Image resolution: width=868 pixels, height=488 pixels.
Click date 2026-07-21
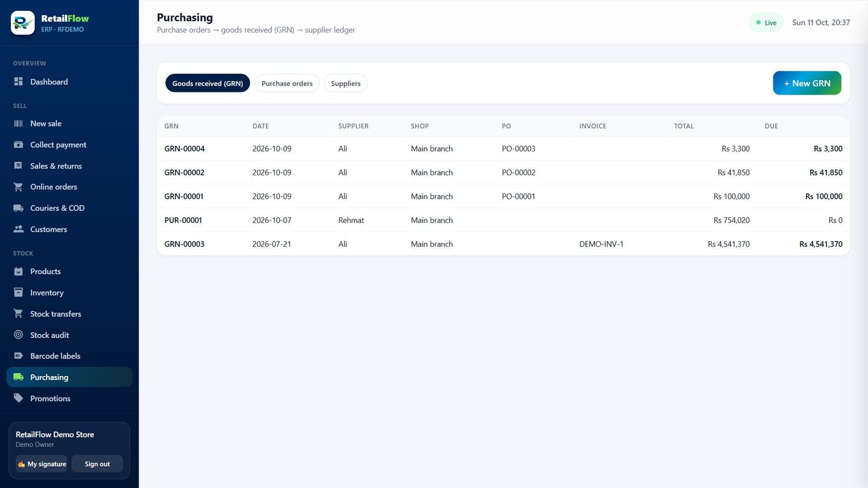pyautogui.click(x=272, y=244)
